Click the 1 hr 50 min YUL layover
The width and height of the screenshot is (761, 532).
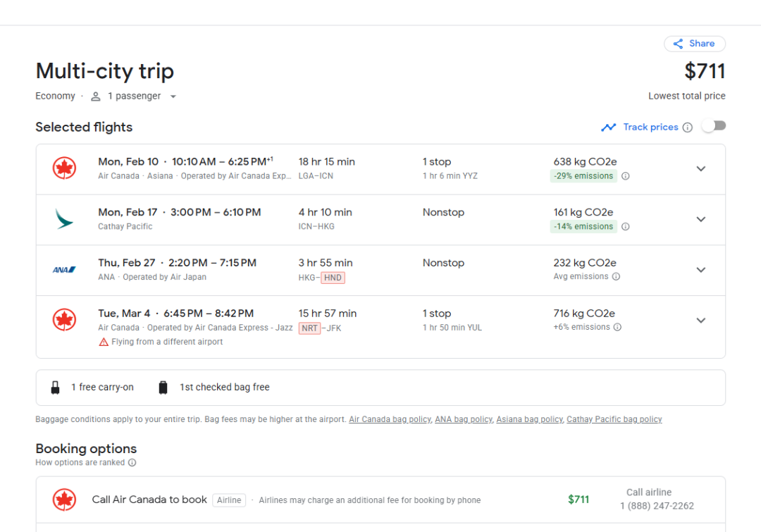452,327
